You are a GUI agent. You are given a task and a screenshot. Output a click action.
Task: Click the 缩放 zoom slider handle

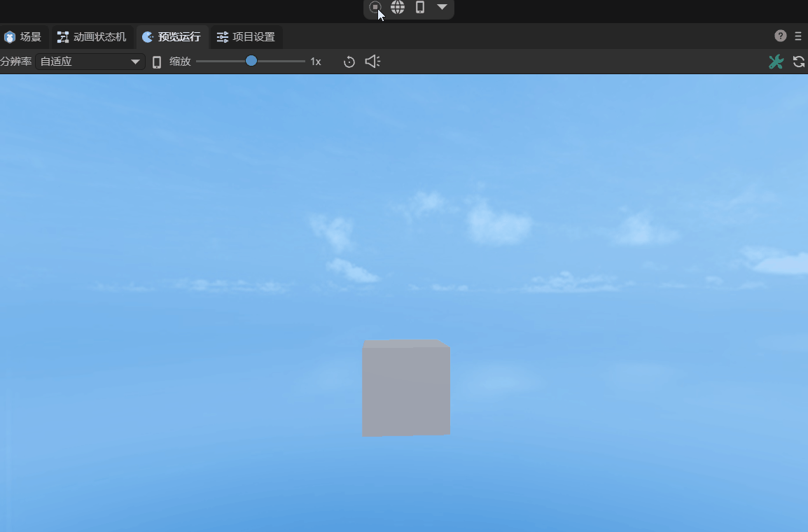251,61
